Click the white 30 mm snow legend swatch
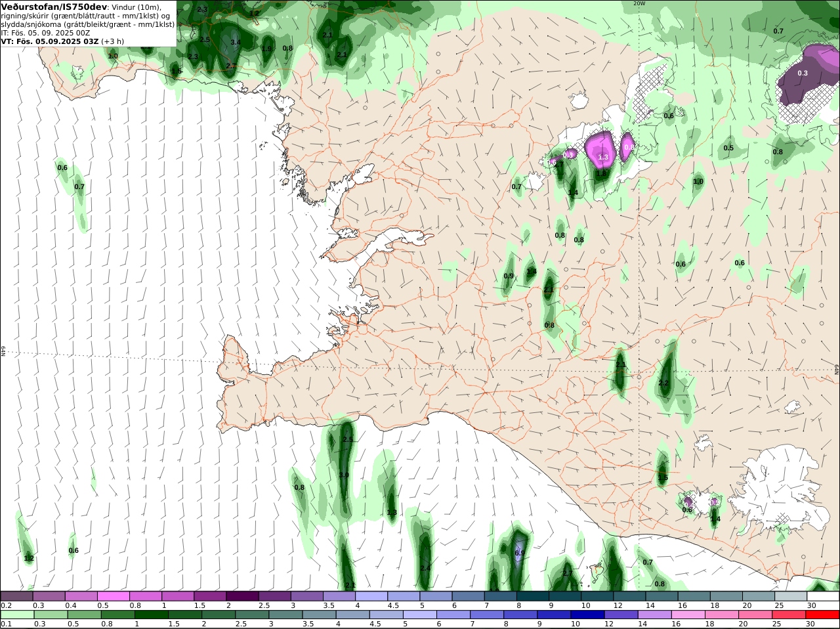 coord(823,596)
